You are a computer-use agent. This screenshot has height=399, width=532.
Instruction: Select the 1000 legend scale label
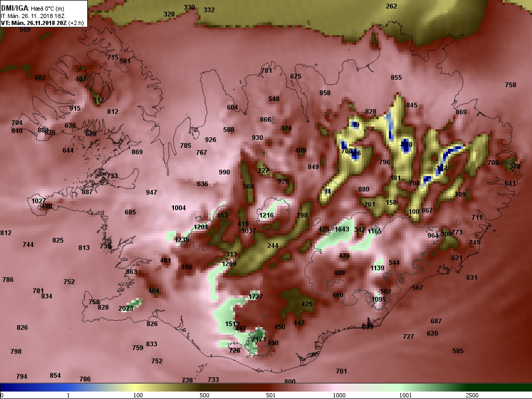click(339, 395)
